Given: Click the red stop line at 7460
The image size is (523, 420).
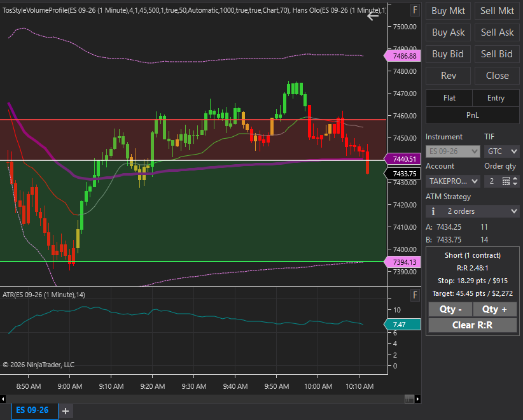Looking at the screenshot, I should (193, 120).
